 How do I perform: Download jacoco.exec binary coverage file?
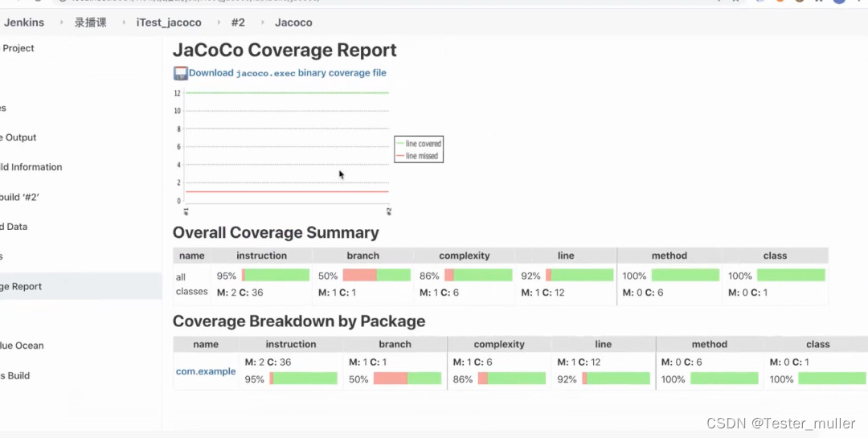tap(287, 73)
